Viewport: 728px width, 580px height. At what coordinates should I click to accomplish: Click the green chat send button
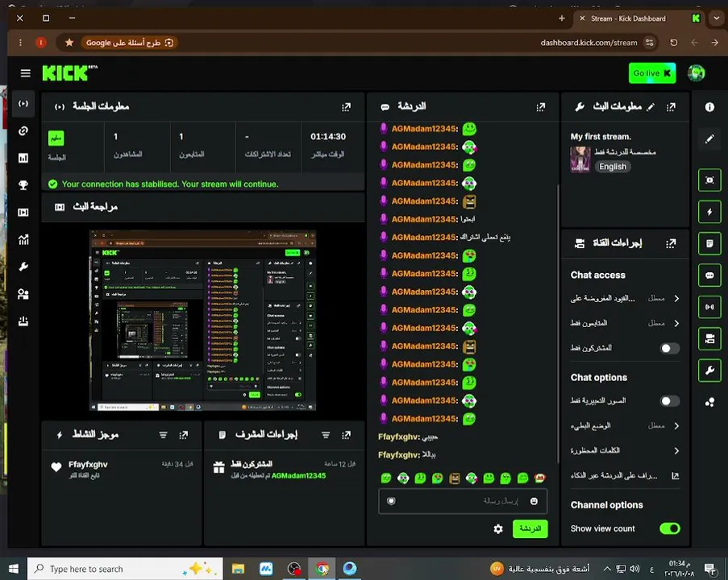point(530,529)
